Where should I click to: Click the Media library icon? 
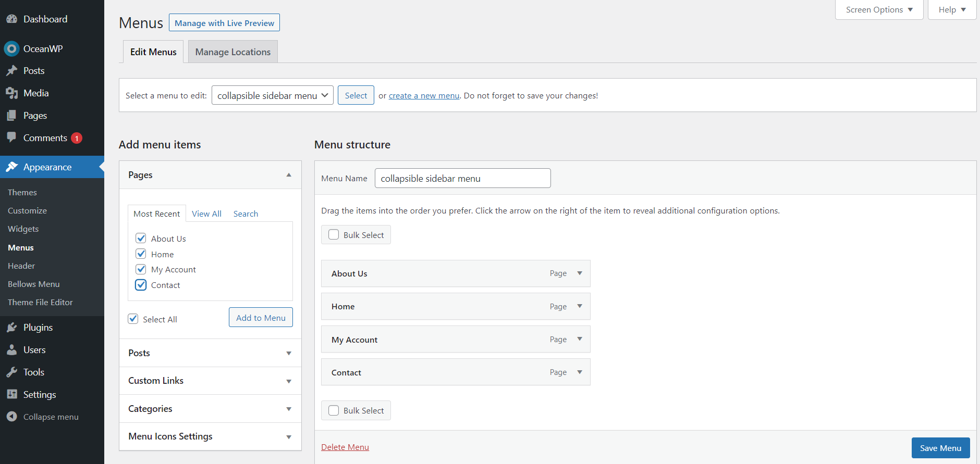pos(11,93)
